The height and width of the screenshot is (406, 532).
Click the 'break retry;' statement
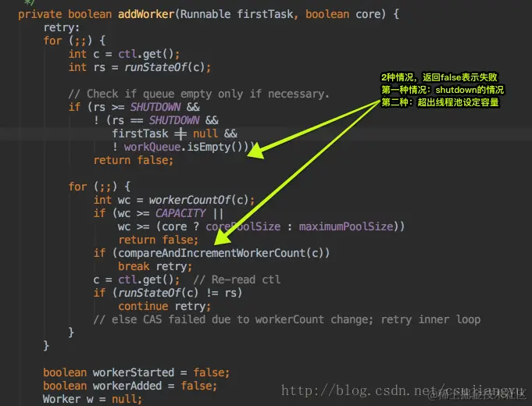(155, 266)
